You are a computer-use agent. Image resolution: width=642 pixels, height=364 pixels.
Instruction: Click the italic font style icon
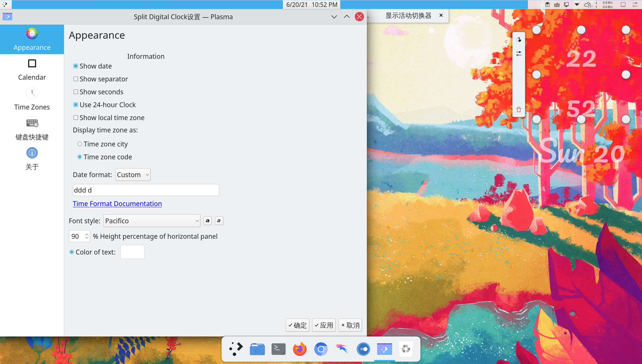219,221
